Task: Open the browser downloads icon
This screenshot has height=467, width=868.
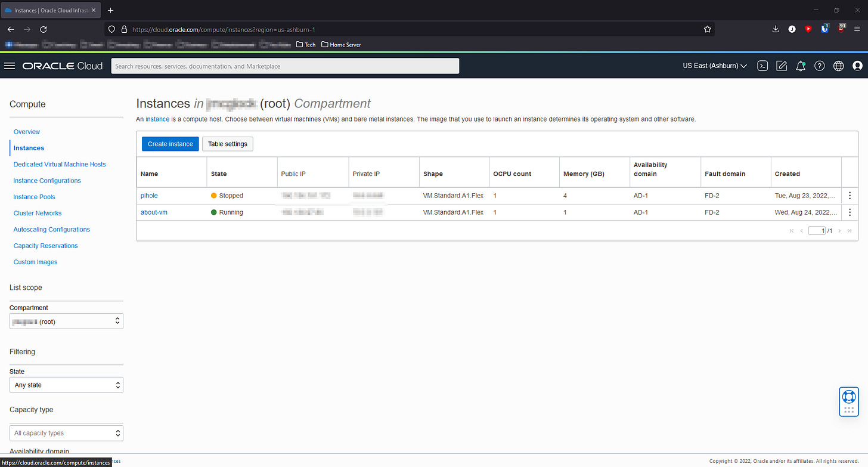Action: point(775,29)
